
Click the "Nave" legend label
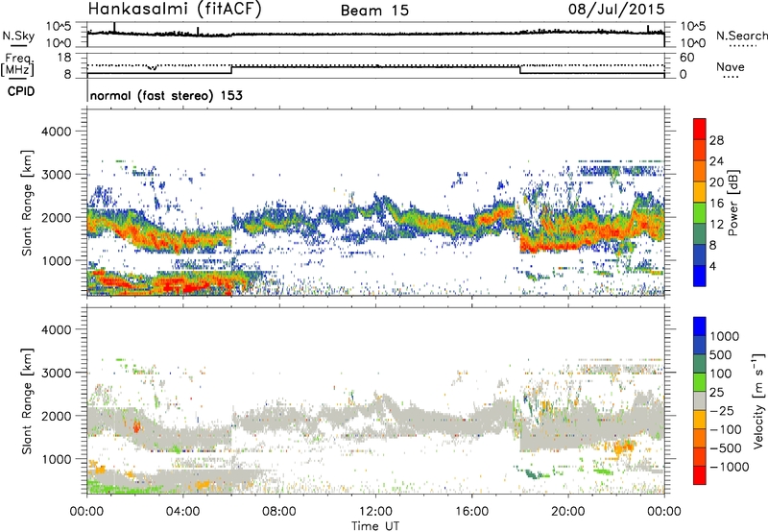click(731, 67)
